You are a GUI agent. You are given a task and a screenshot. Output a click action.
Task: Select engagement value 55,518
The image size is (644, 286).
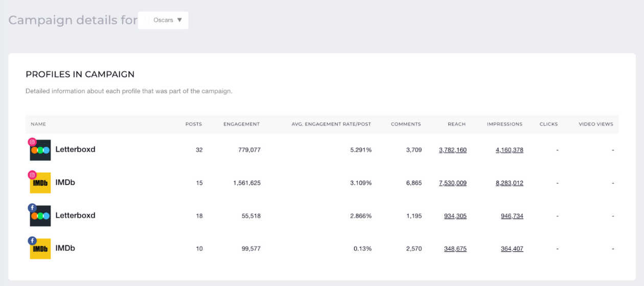251,216
